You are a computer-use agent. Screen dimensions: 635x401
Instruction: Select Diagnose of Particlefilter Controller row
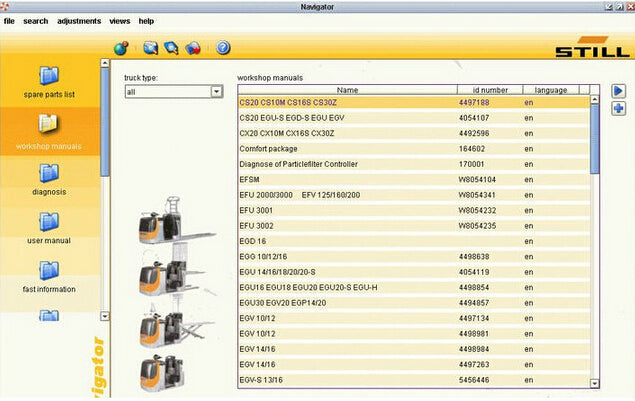point(414,164)
